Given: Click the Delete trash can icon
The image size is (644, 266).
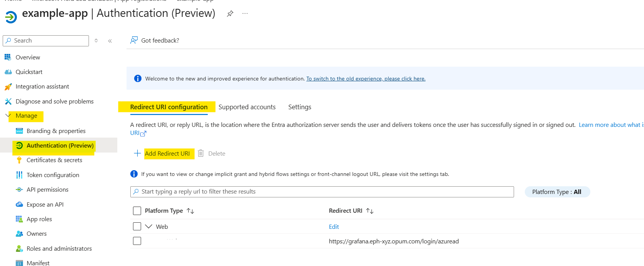Looking at the screenshot, I should tap(200, 153).
